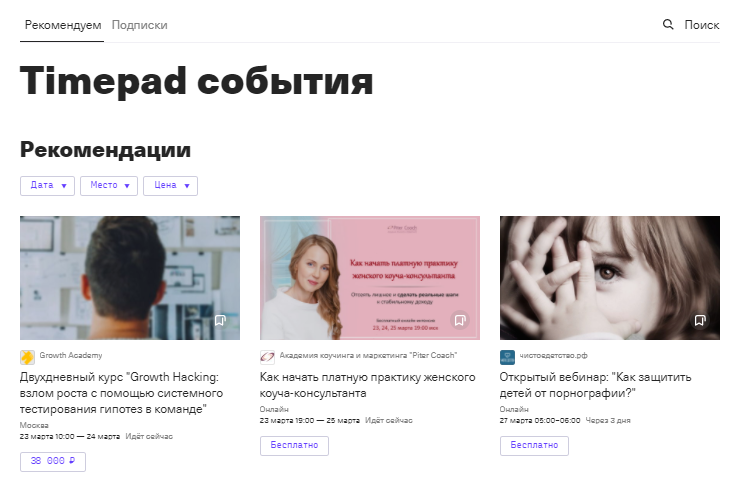
Task: Open the Growth Hacking course title link
Action: point(121,393)
